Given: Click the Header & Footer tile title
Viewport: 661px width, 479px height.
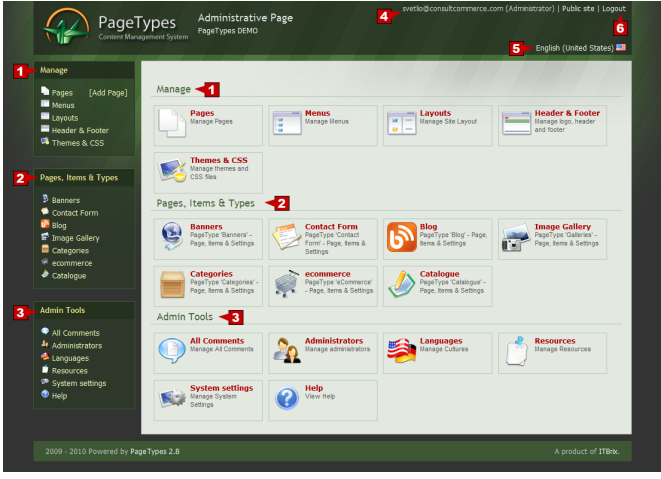Looking at the screenshot, I should point(567,113).
